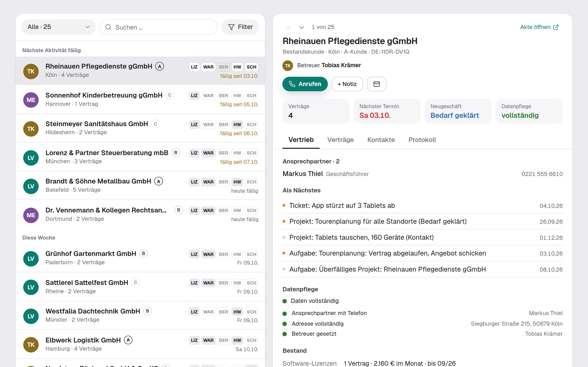
Task: Click contact name Markus Thiel Geschäftsführer
Action: pyautogui.click(x=326, y=174)
